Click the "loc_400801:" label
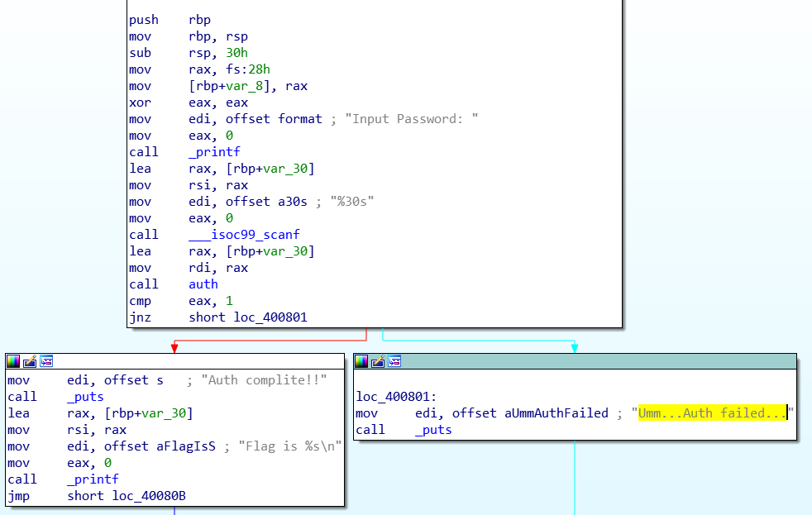 (x=397, y=397)
